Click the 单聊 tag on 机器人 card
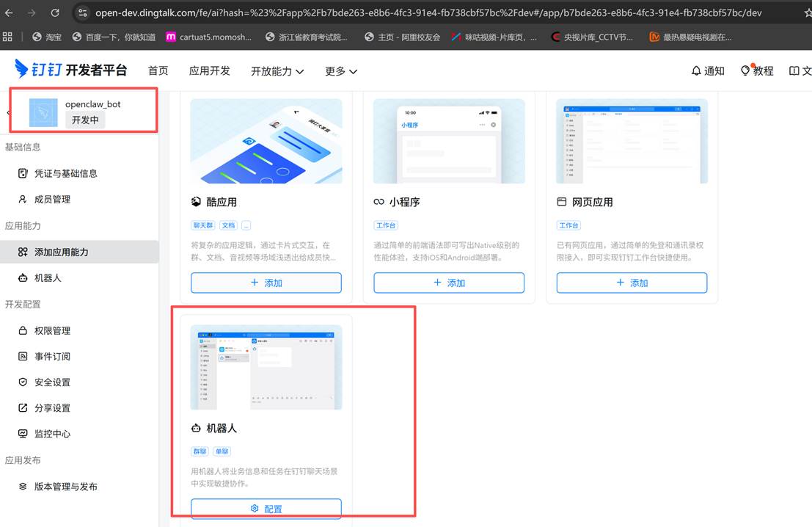Viewport: 812px width, 527px height. [x=222, y=451]
